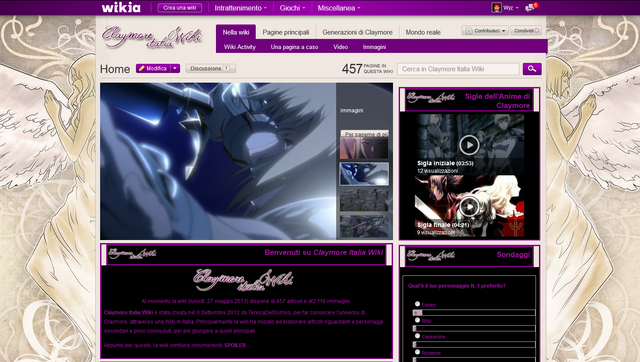Viewport: 640px width, 362px height.
Task: Open the Generazioni di Claymore tab
Action: 357,32
